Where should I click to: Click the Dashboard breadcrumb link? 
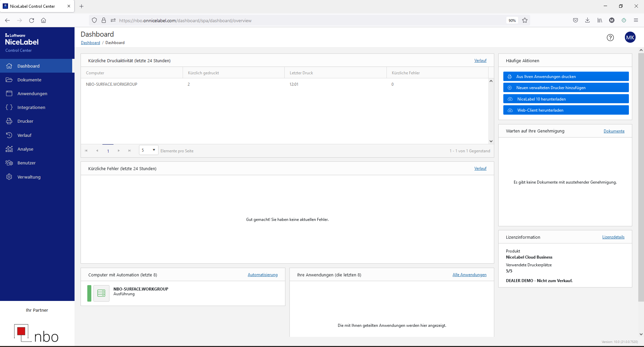click(90, 43)
